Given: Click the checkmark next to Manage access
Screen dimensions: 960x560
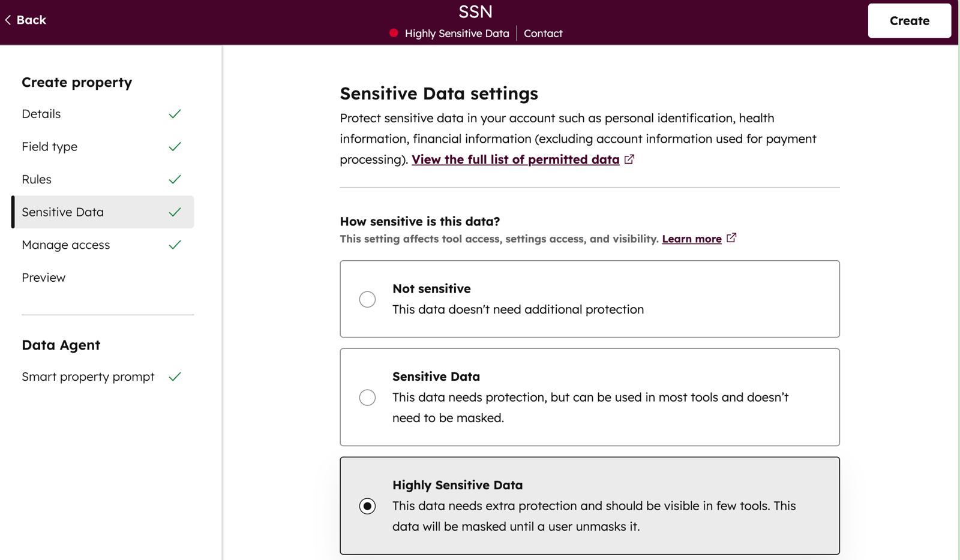Looking at the screenshot, I should coord(175,245).
